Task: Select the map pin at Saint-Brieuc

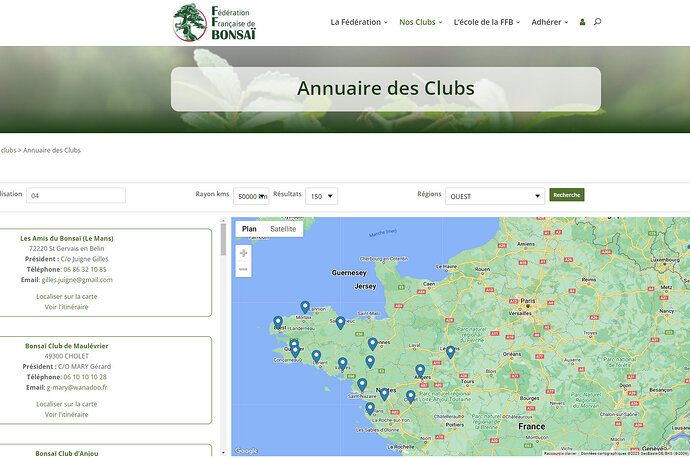Action: (340, 322)
